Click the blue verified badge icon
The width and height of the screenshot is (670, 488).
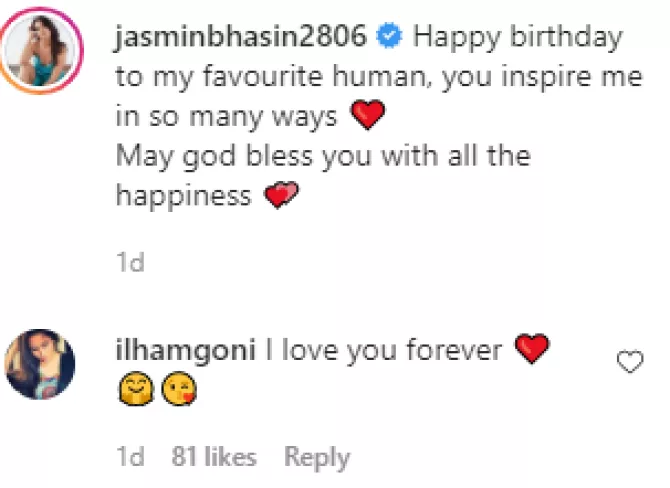[x=389, y=36]
